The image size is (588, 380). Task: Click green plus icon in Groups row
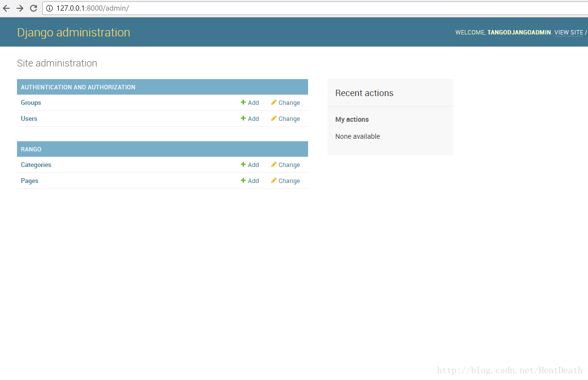(x=243, y=102)
